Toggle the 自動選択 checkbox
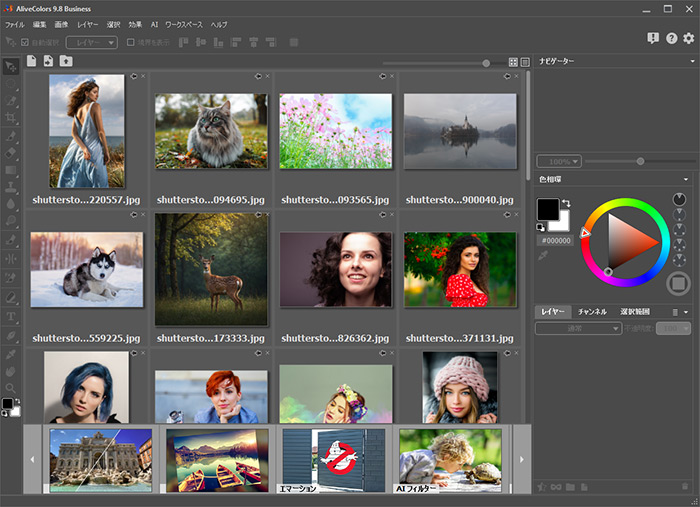700x507 pixels. tap(25, 42)
